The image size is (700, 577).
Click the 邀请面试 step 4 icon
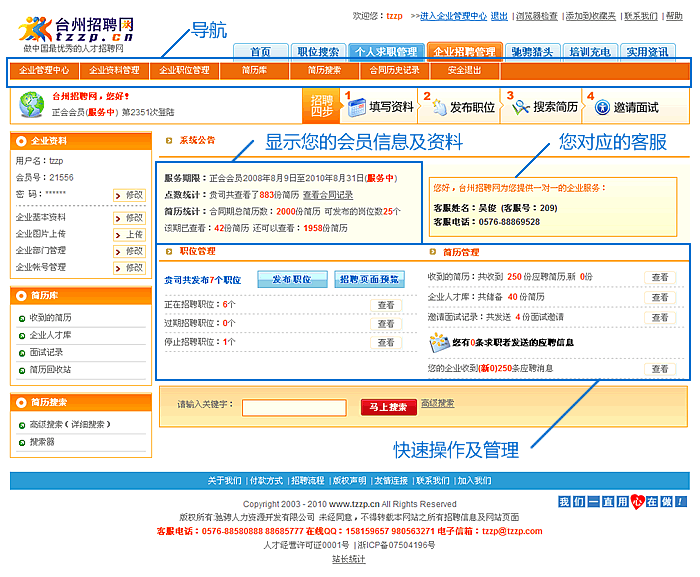(598, 107)
